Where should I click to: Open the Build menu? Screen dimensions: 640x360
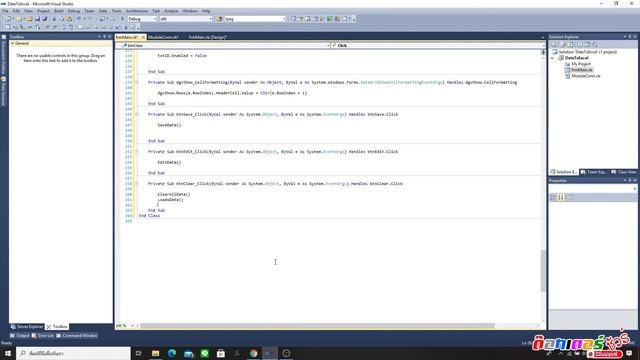[59, 11]
